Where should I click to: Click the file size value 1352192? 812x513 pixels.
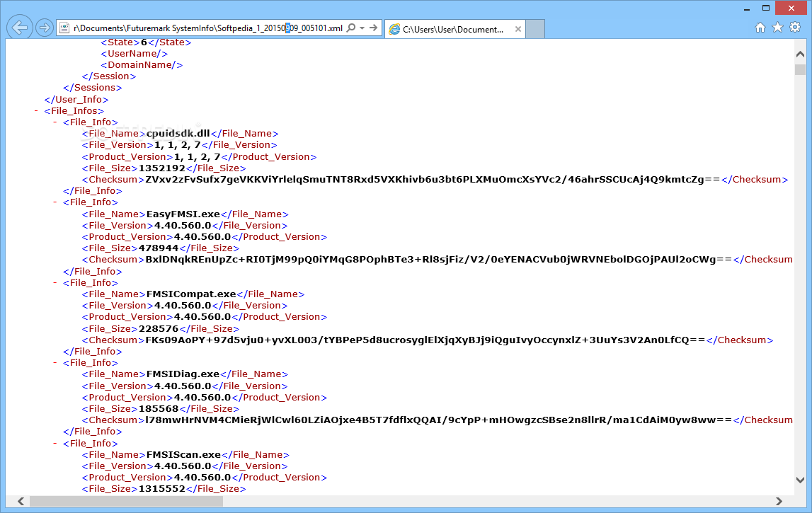pyautogui.click(x=162, y=168)
